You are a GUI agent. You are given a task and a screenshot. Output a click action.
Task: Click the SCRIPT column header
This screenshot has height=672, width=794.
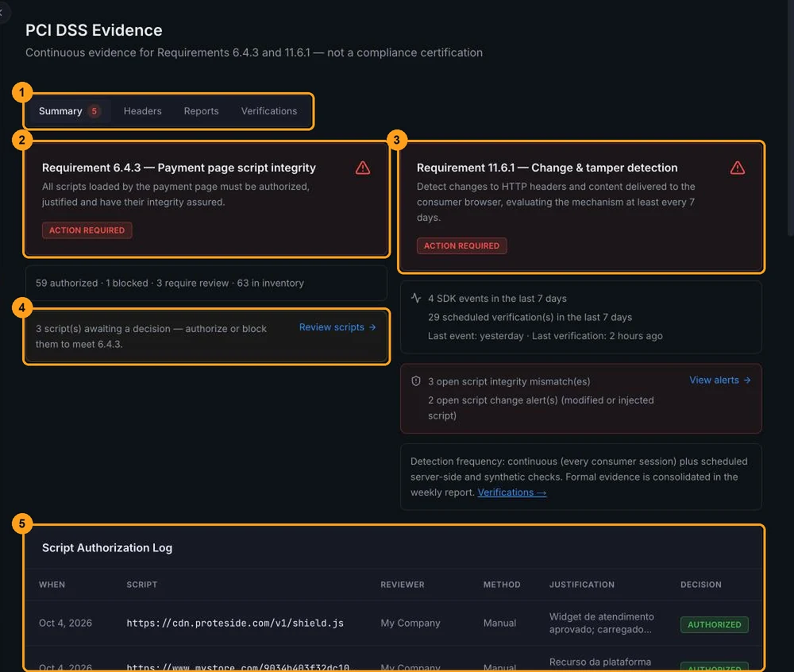[142, 585]
